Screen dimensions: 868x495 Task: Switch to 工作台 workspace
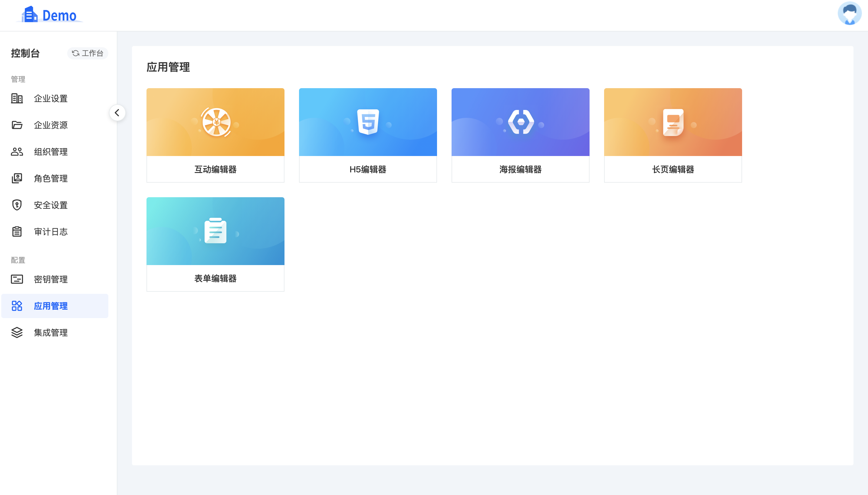87,53
